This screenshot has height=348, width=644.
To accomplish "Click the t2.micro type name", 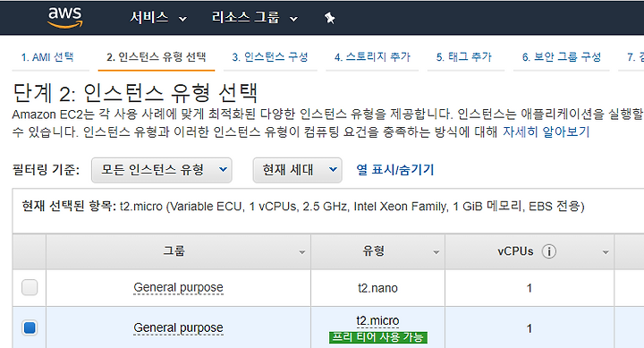I will 377,320.
